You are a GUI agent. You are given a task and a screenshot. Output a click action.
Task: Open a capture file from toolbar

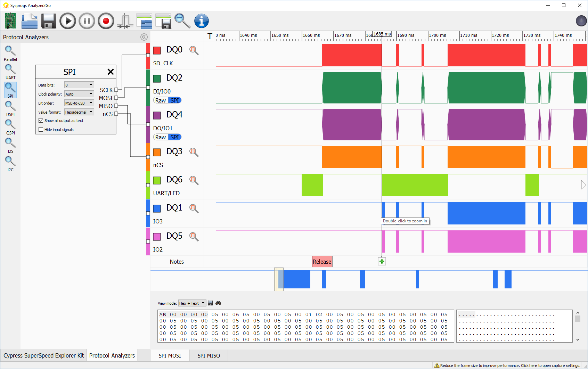click(x=30, y=21)
